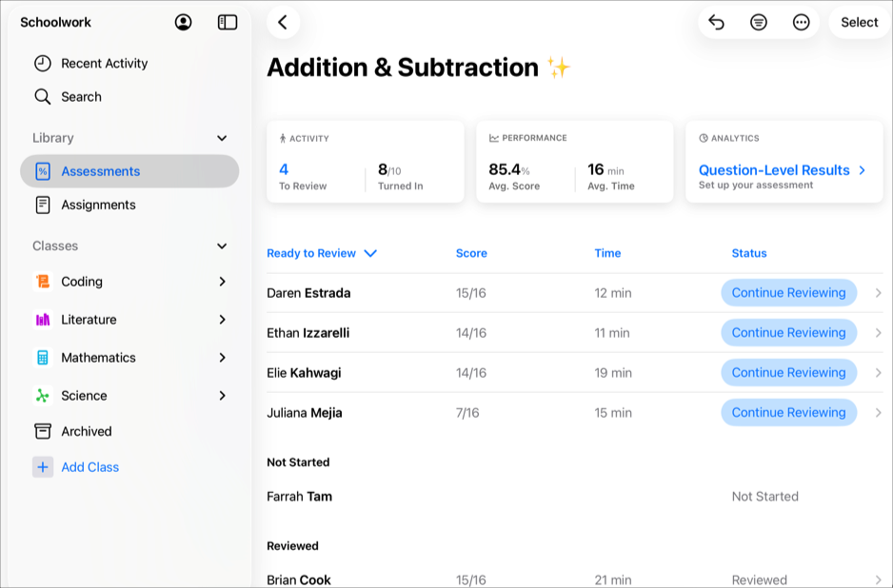Expand the Mathematics class

click(221, 357)
